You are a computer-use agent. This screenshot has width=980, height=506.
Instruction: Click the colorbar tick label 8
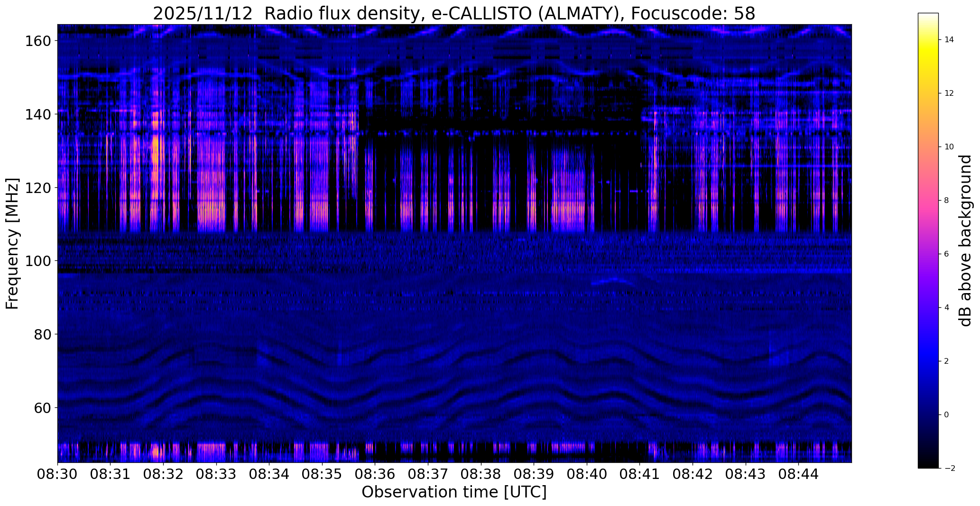[947, 201]
